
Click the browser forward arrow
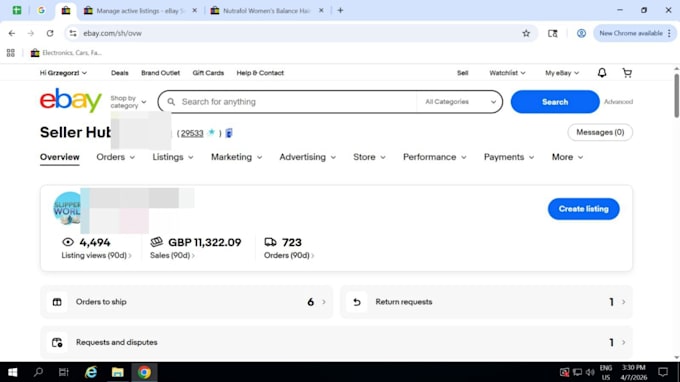pyautogui.click(x=31, y=33)
